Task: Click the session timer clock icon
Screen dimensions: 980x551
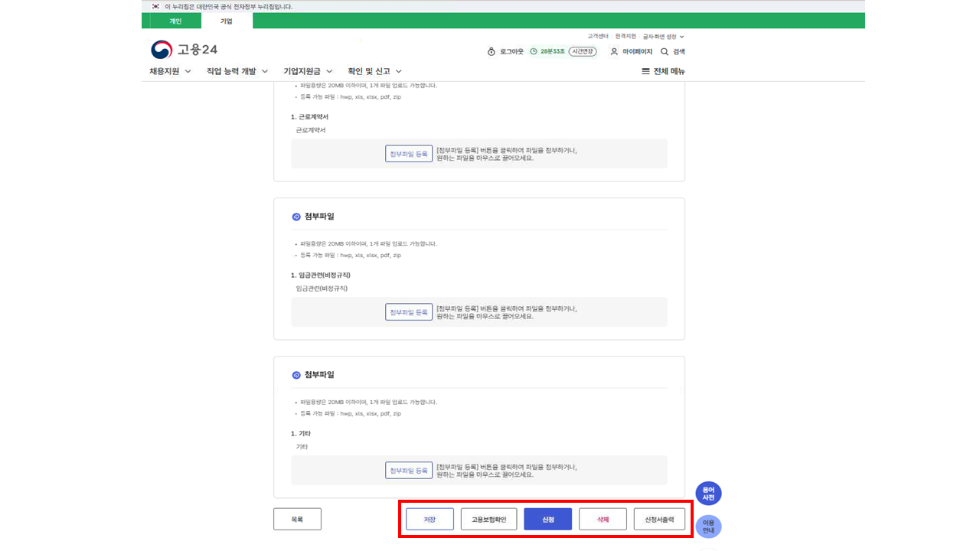Action: point(534,52)
